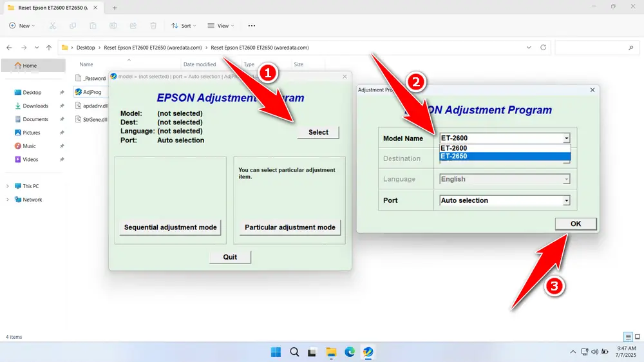
Task: Expand address bar history dropdown
Action: point(529,48)
